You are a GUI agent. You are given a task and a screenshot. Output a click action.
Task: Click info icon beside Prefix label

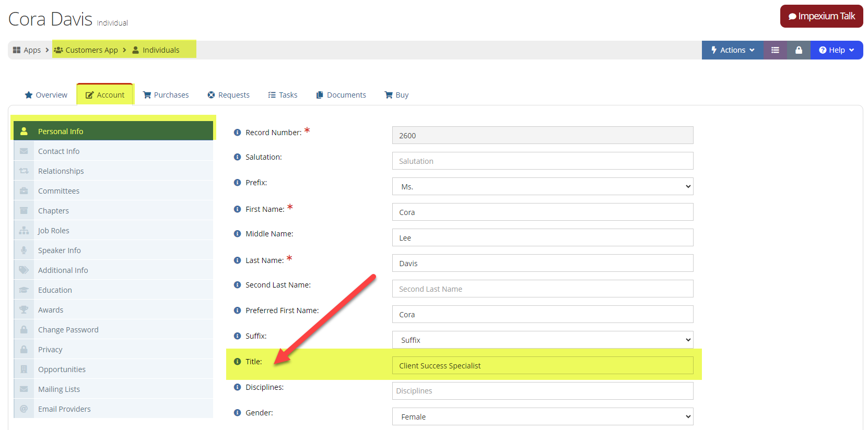point(237,183)
